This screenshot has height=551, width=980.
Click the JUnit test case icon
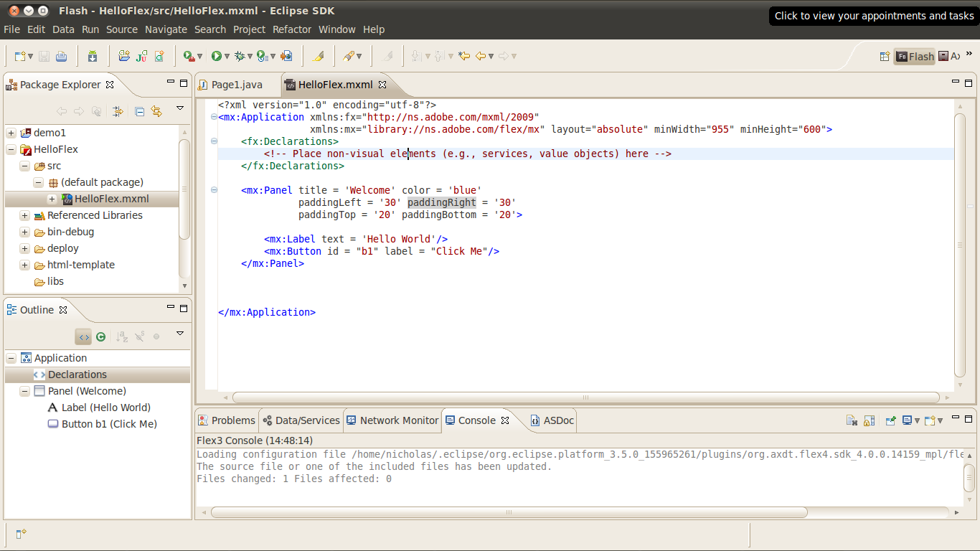pyautogui.click(x=142, y=56)
